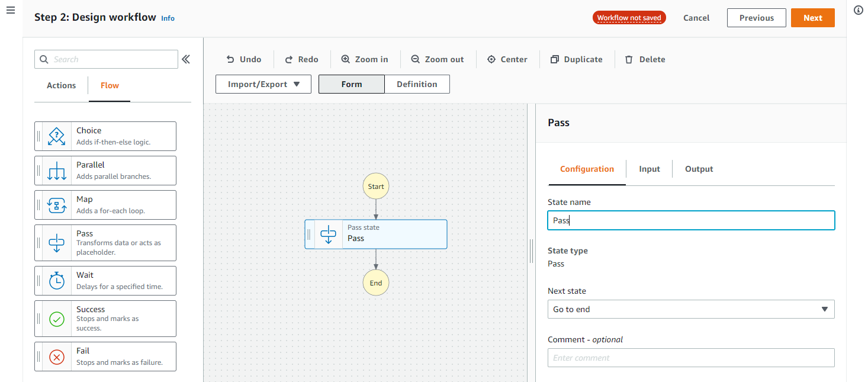868x382 pixels.
Task: Switch to the Actions tab
Action: (62, 85)
